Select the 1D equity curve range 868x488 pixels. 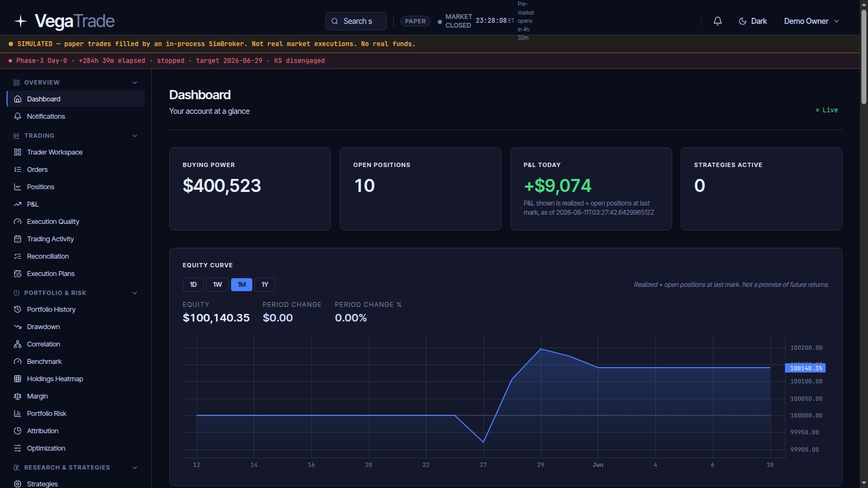click(193, 285)
